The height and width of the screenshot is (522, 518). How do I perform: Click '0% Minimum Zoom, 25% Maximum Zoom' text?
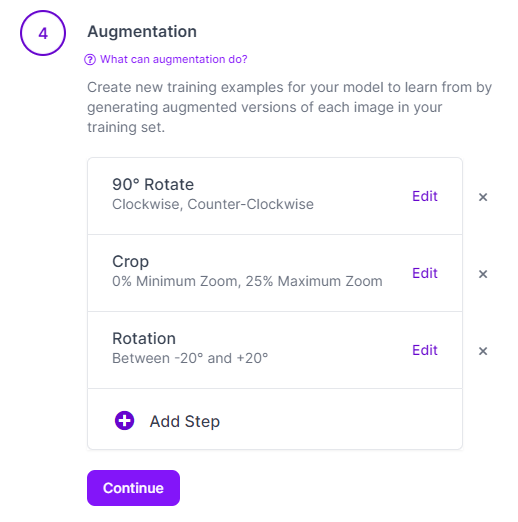point(247,281)
